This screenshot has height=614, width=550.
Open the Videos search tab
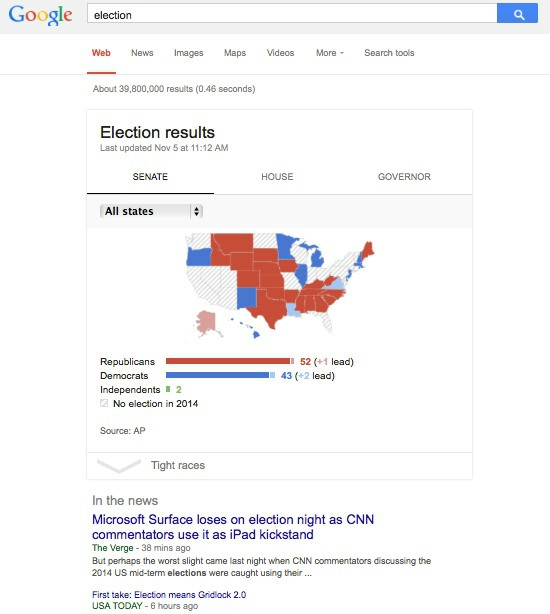pyautogui.click(x=280, y=53)
